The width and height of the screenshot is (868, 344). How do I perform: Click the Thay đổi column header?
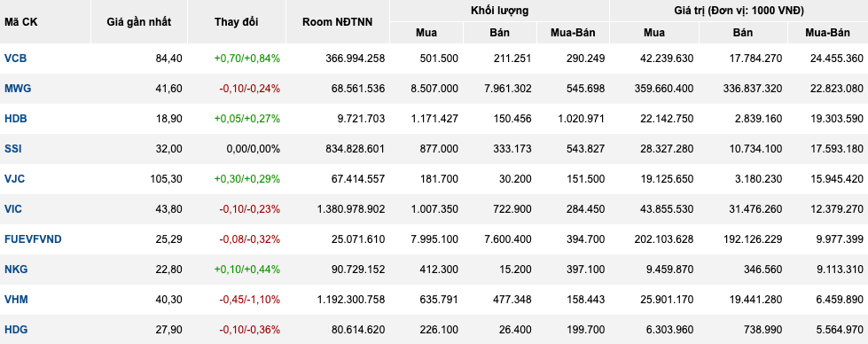[237, 22]
